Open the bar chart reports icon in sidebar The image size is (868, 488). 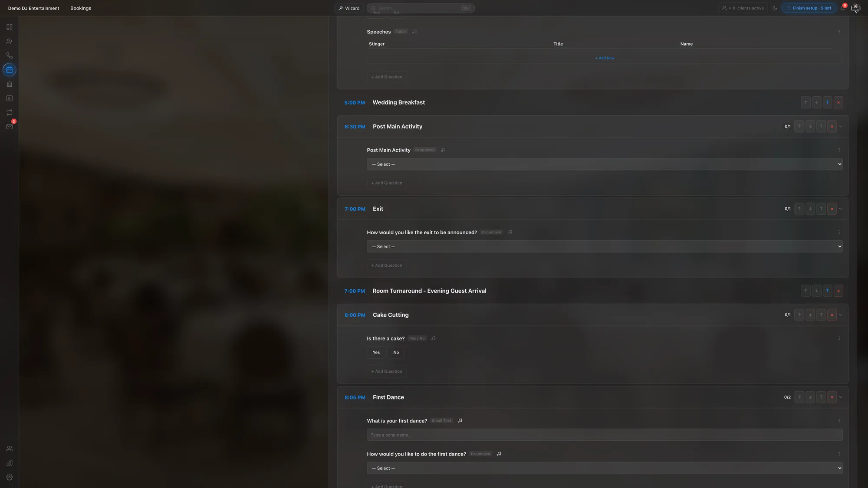(x=10, y=463)
